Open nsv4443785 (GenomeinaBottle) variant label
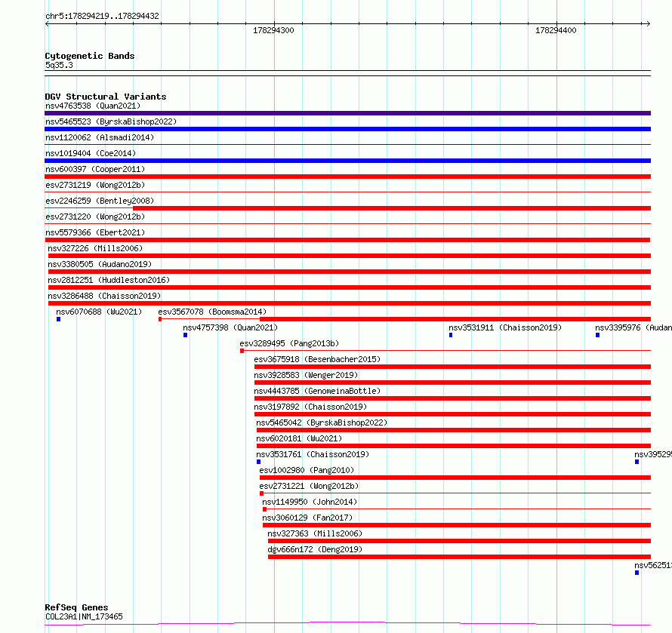The image size is (672, 633). click(317, 391)
